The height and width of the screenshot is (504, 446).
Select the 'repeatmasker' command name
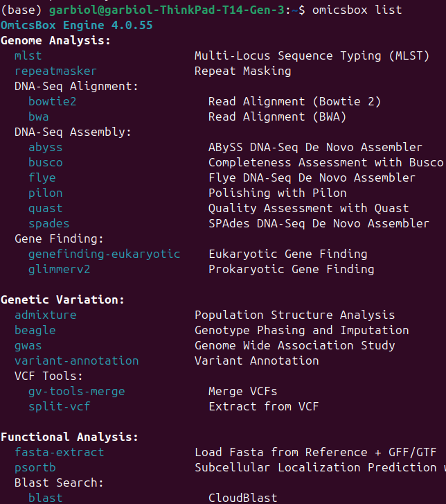pyautogui.click(x=55, y=71)
